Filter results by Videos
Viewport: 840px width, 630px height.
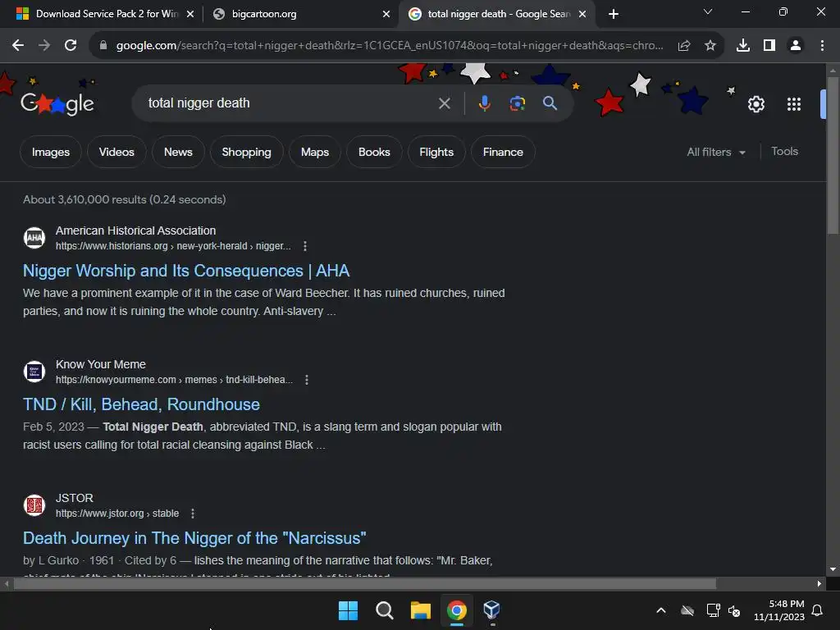[116, 152]
